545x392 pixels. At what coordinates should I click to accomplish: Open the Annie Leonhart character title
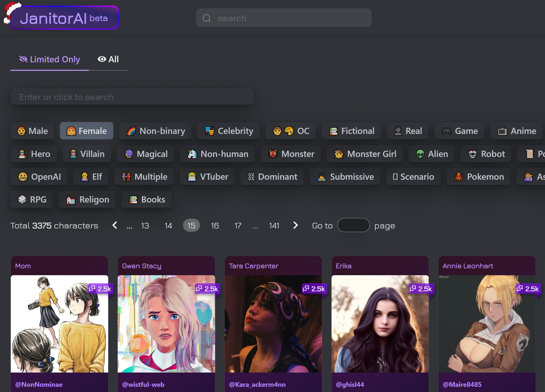coord(468,266)
